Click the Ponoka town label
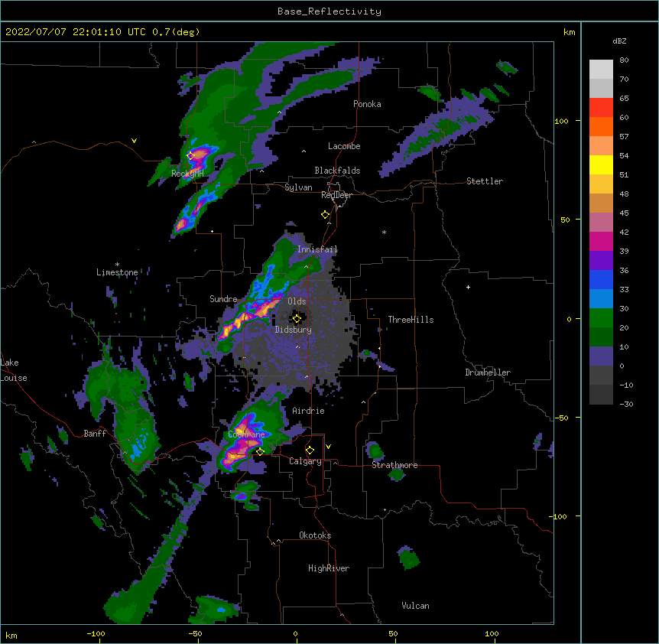The height and width of the screenshot is (644, 659). (x=367, y=104)
